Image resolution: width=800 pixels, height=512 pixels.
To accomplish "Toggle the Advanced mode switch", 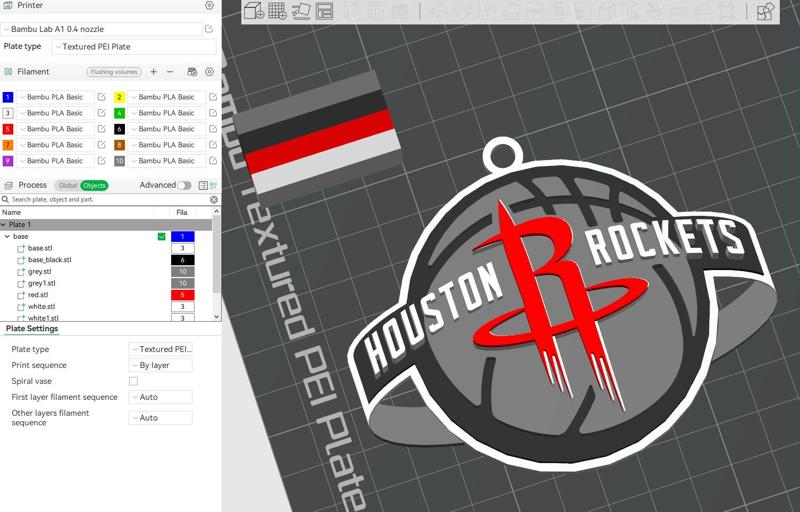I will point(184,185).
